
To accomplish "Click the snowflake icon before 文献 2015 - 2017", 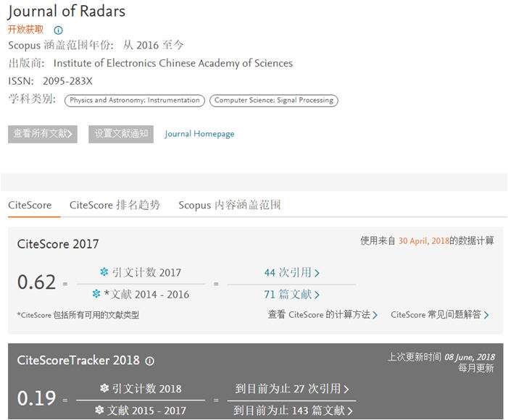I will (x=99, y=411).
